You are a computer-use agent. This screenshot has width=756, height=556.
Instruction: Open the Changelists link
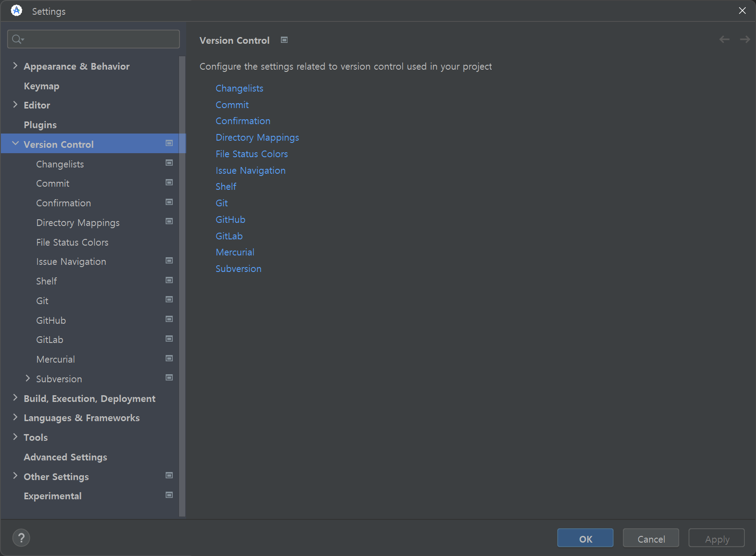[239, 88]
